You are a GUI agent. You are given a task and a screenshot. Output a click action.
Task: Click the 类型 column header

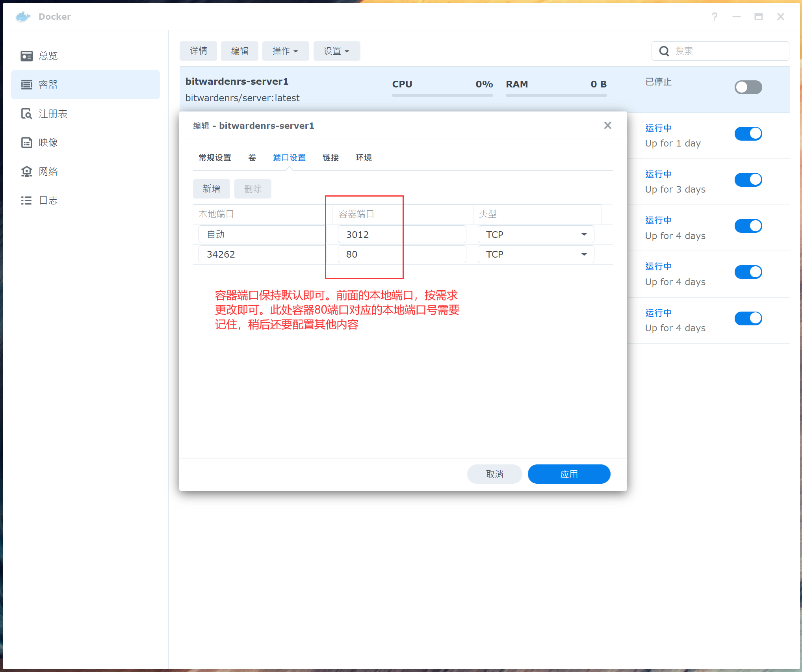pyautogui.click(x=537, y=214)
